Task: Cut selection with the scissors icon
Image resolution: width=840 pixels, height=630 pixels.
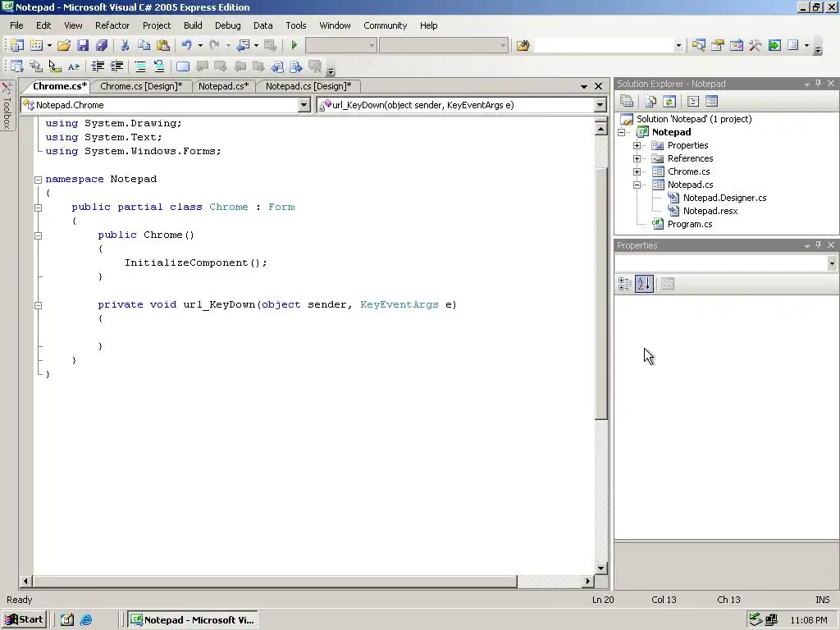Action: [x=125, y=46]
